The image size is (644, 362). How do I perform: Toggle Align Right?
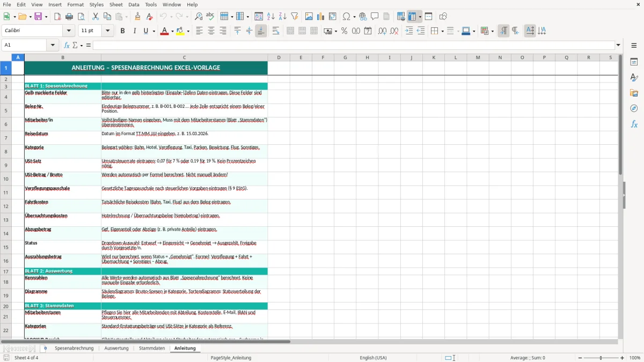pyautogui.click(x=223, y=31)
